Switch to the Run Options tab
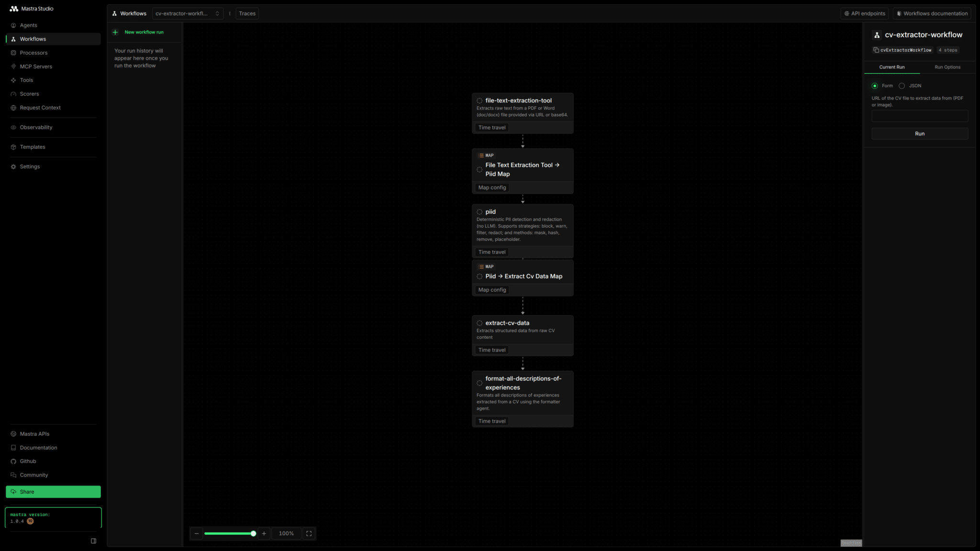Viewport: 980px width, 551px height. [947, 67]
